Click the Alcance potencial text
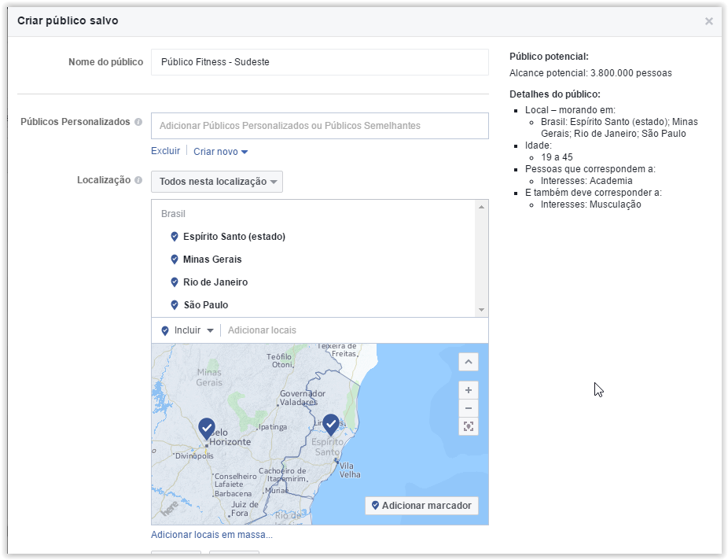 pyautogui.click(x=590, y=73)
